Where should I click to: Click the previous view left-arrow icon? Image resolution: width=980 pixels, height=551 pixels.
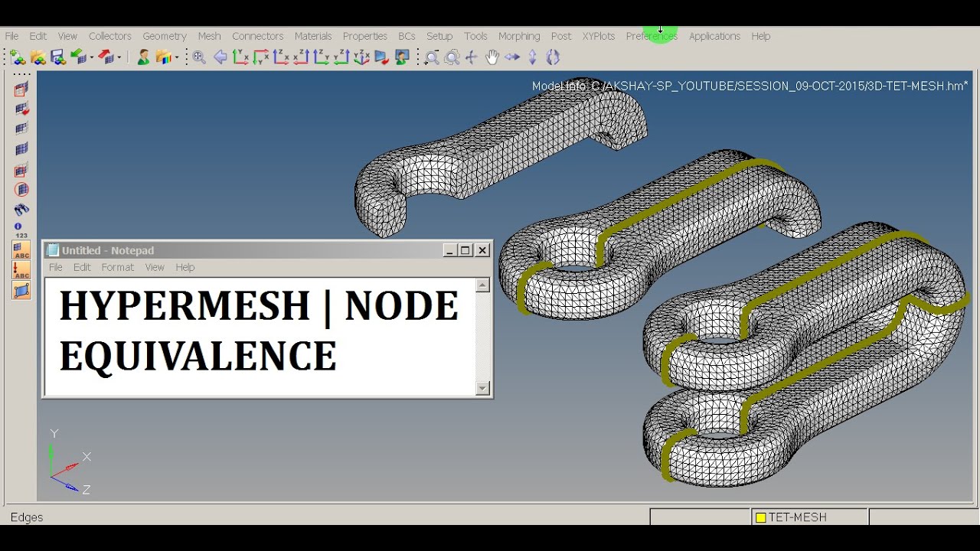[x=220, y=57]
